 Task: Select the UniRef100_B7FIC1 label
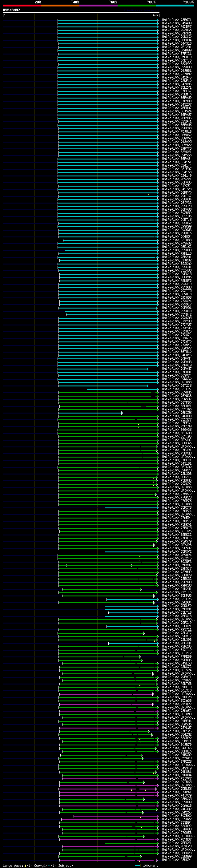pos(176,54)
